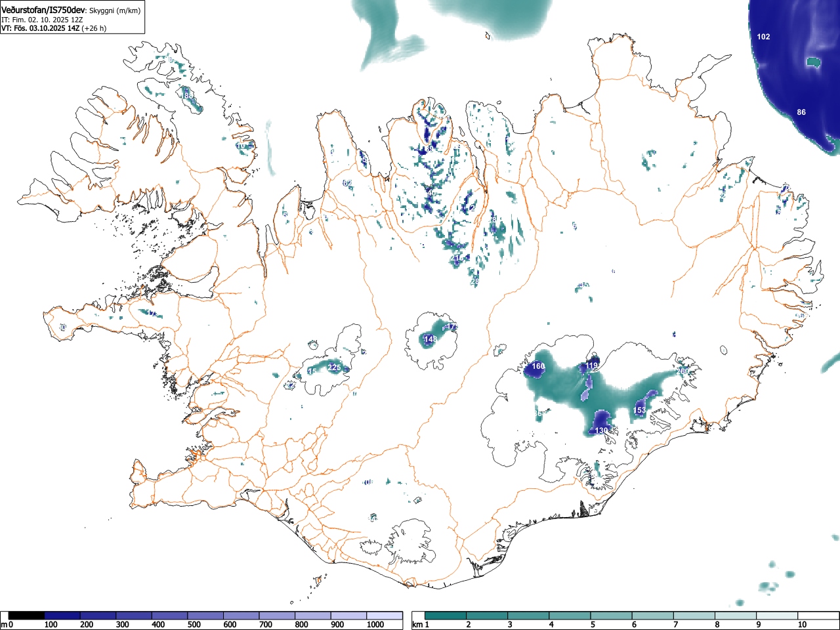Click the '500' tick label in the meter legend
This screenshot has width=840, height=630.
click(x=194, y=625)
